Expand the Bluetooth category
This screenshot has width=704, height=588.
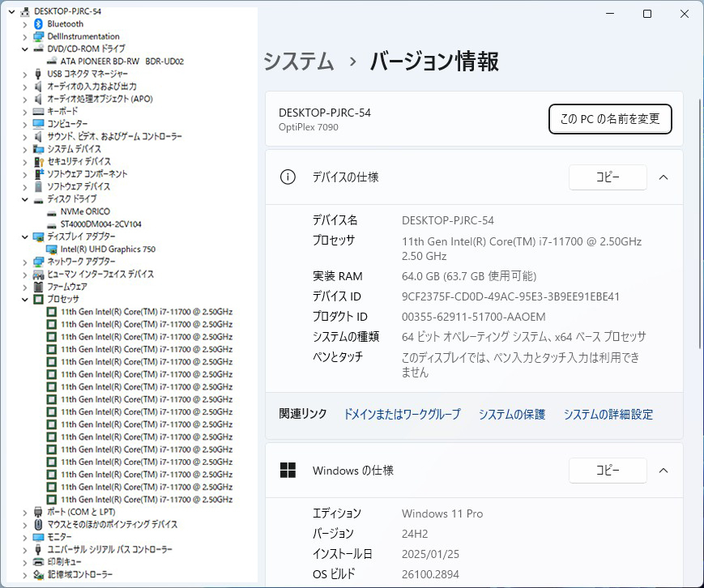[x=24, y=24]
